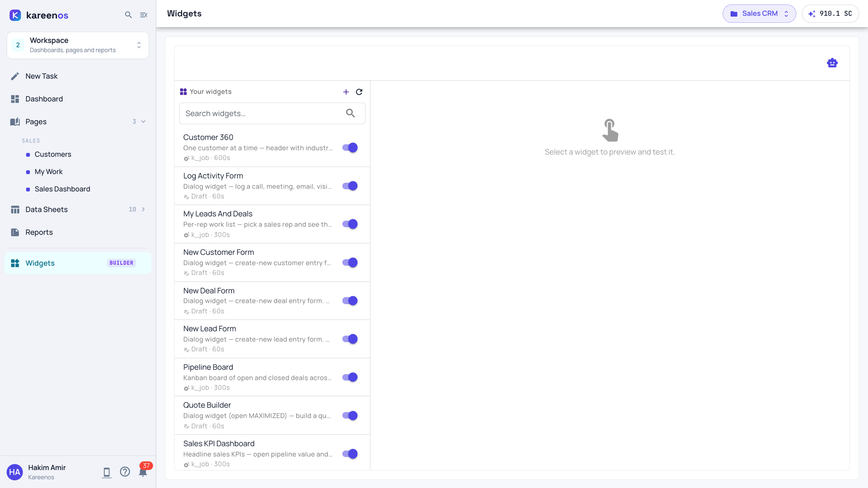Image resolution: width=868 pixels, height=488 pixels.
Task: Open the Workspace switcher dropdown
Action: pos(78,45)
